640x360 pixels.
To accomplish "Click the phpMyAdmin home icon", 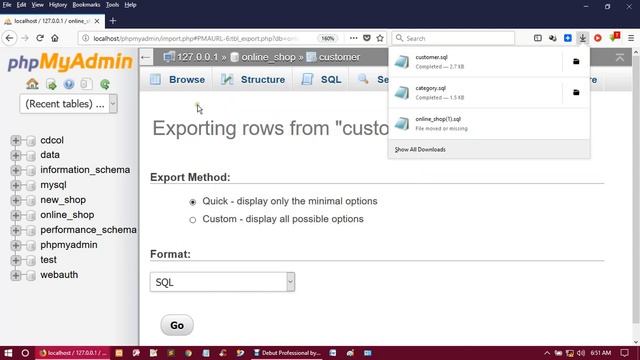I will 32,84.
